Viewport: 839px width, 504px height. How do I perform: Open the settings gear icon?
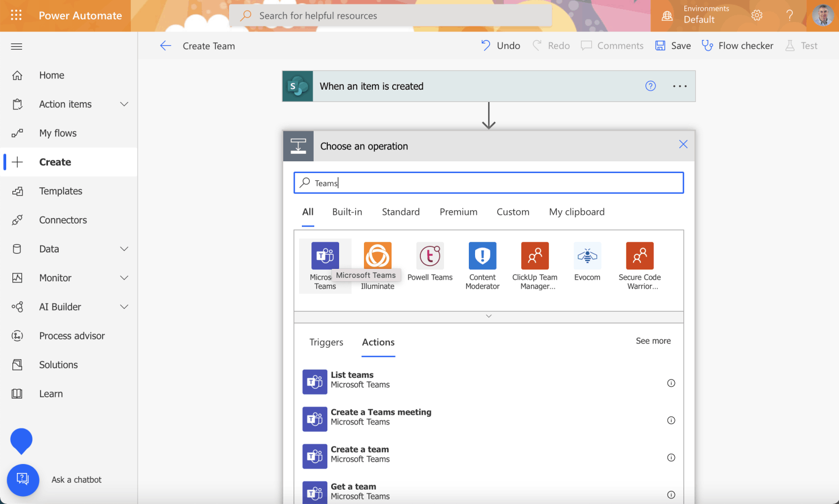pyautogui.click(x=757, y=15)
